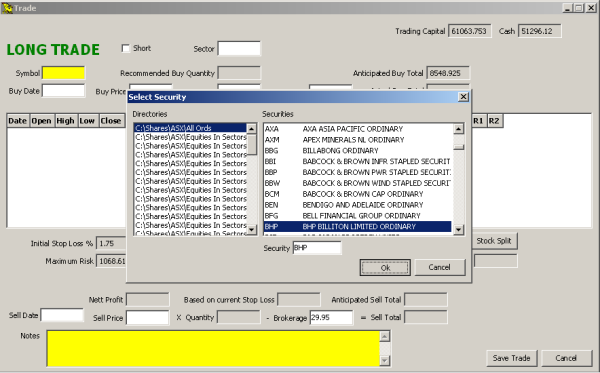Click the Directories list scrollbar thumb
Viewport: 600px width, 373px height.
[x=251, y=144]
